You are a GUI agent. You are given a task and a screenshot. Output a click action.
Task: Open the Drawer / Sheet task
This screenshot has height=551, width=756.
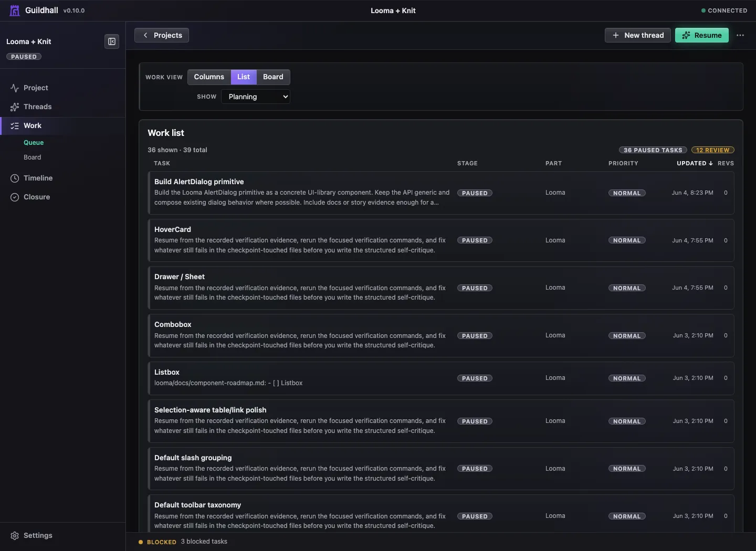click(x=441, y=288)
